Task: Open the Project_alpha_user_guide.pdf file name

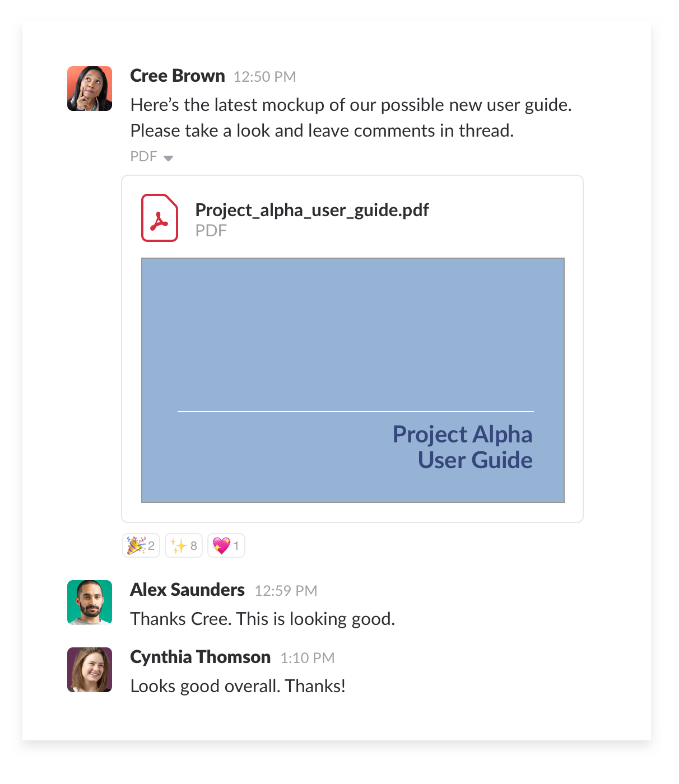Action: pos(312,210)
